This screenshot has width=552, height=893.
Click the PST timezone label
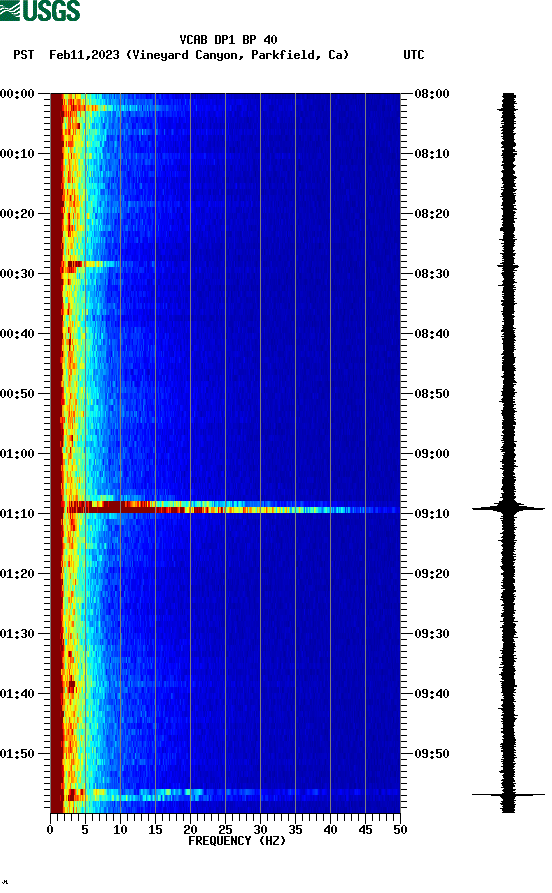23,55
